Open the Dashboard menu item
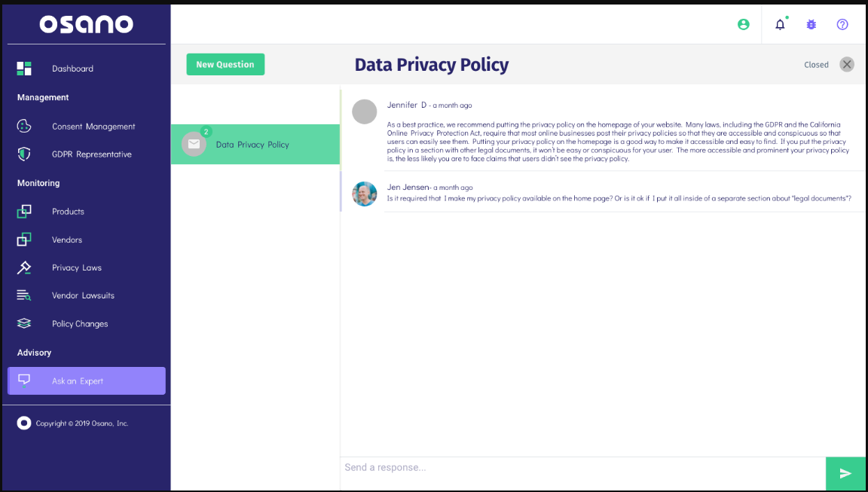This screenshot has height=492, width=868. [72, 69]
